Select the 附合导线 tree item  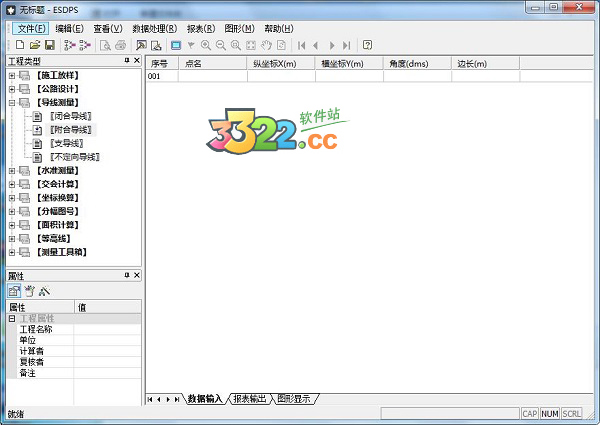point(71,130)
